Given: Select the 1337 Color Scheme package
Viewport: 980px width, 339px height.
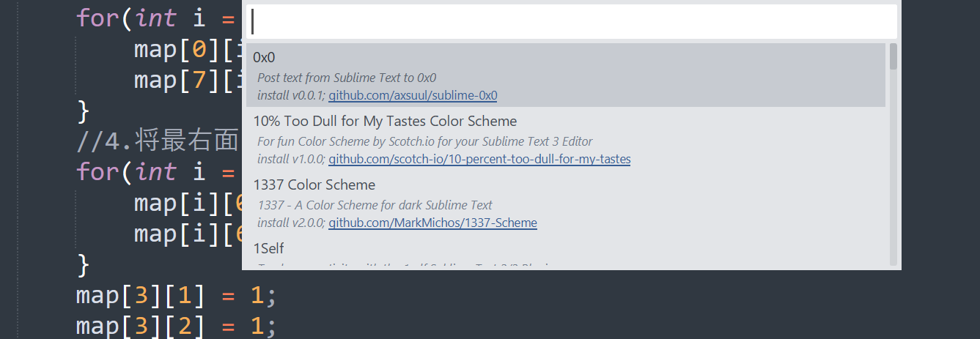Looking at the screenshot, I should (314, 185).
